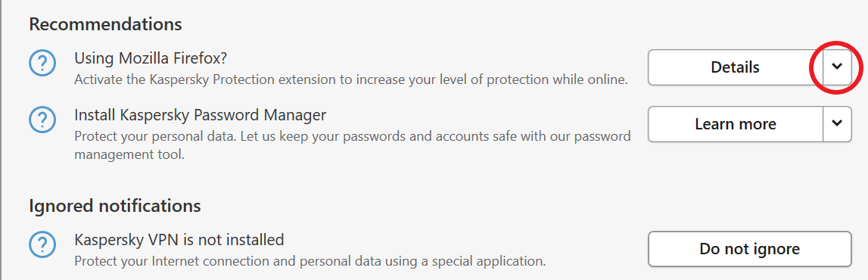Screen dimensions: 868x280
Task: Click the Recommendations section heading
Action: coord(105,24)
